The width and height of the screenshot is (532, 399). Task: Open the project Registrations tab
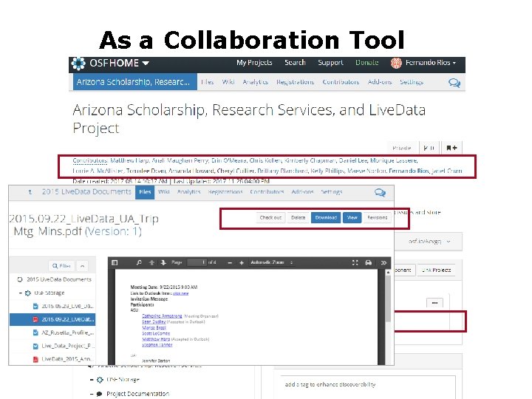(x=295, y=82)
